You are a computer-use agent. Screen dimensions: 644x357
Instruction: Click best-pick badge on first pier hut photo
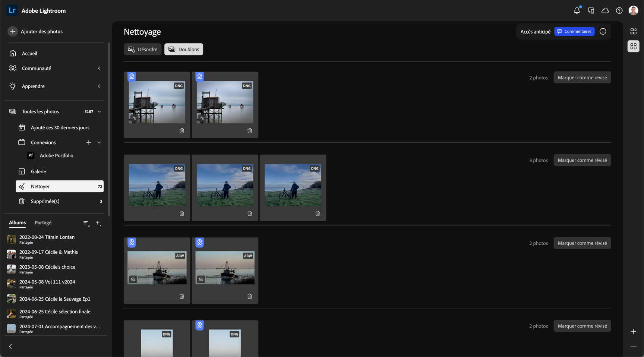coord(132,76)
